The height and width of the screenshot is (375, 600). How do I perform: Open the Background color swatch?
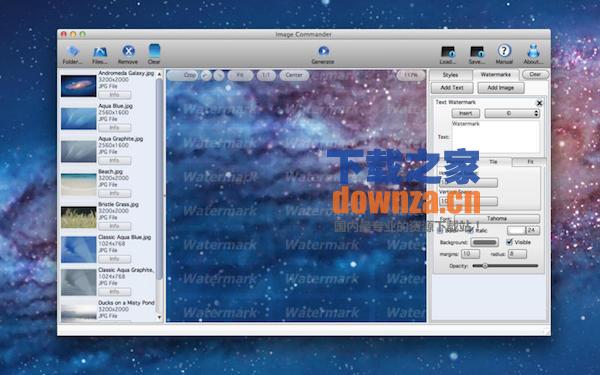point(484,242)
